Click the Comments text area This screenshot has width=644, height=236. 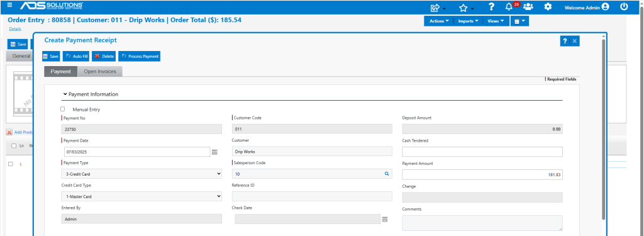click(x=482, y=223)
